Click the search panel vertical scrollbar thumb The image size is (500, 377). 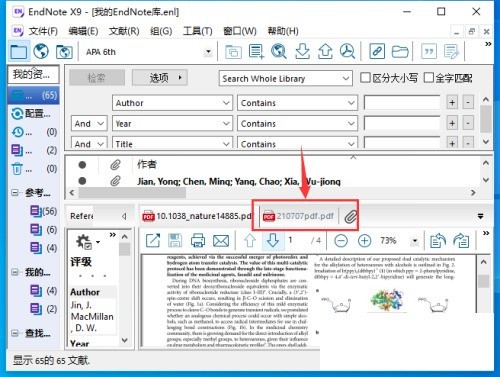click(x=486, y=119)
